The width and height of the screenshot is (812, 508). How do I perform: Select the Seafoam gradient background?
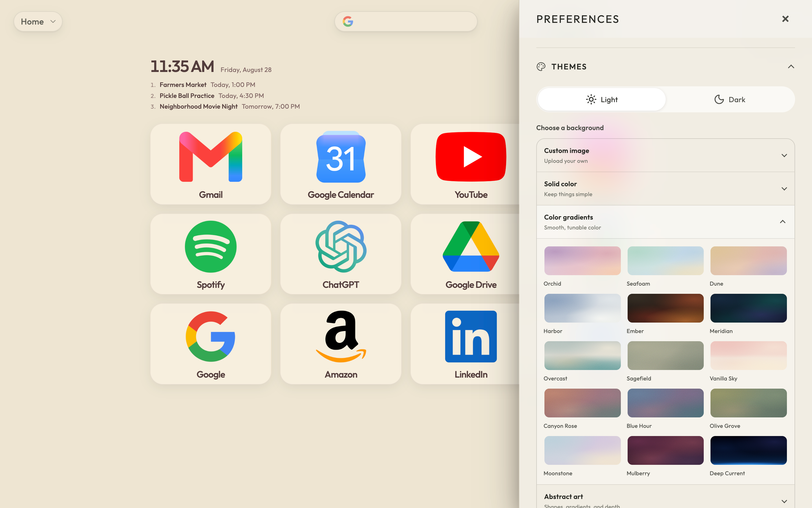tap(665, 261)
